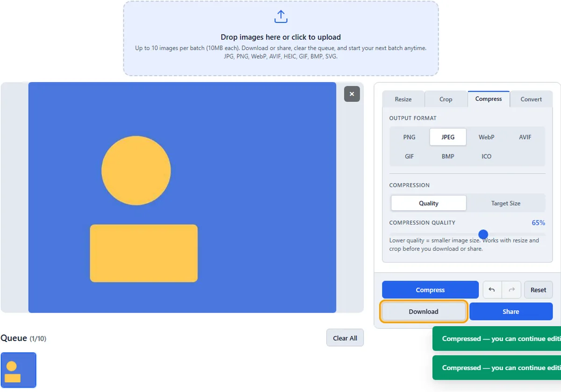Remove the image with the X button

[352, 94]
